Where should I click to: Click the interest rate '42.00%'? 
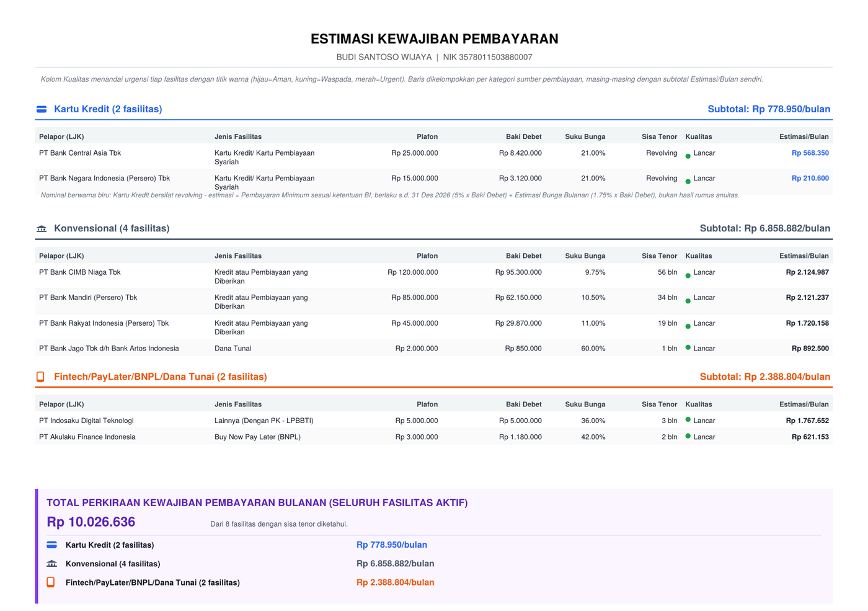[x=593, y=437]
